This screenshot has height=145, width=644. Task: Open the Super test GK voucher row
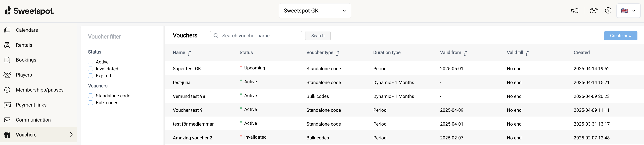(x=187, y=69)
